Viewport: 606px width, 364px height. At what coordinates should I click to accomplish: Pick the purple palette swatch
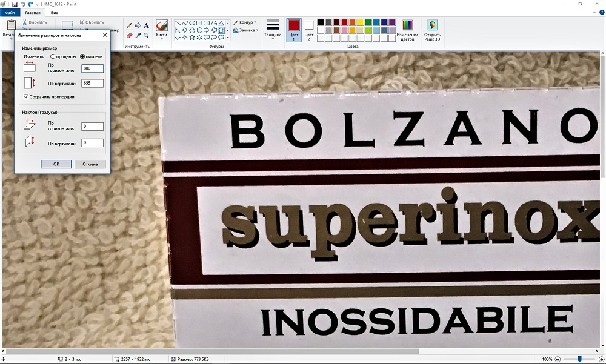392,22
